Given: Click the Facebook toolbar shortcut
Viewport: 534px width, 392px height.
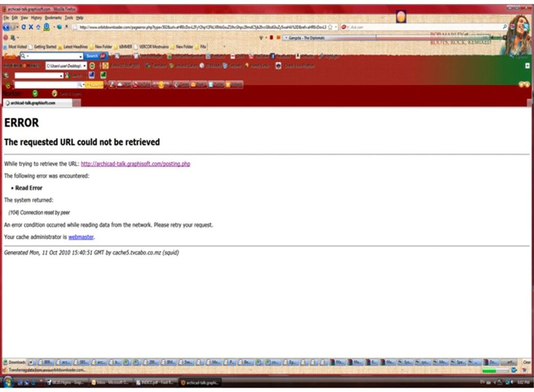Looking at the screenshot, I should tap(281, 56).
